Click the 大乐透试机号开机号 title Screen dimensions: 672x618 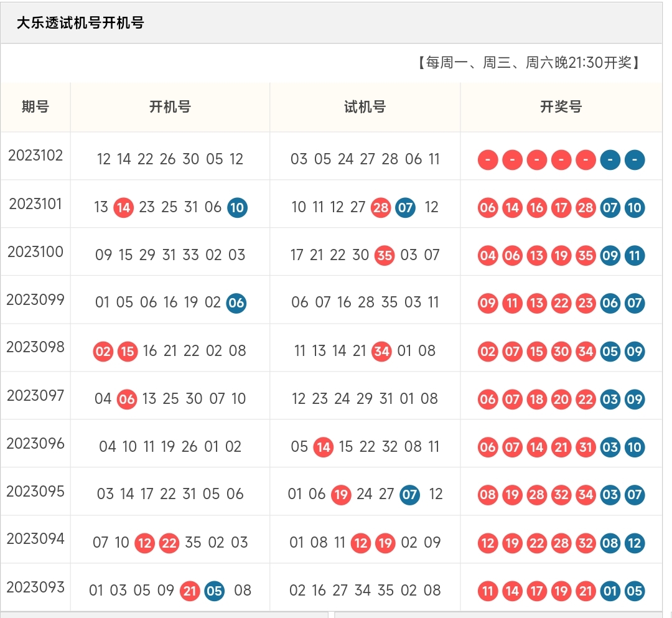tap(80, 22)
